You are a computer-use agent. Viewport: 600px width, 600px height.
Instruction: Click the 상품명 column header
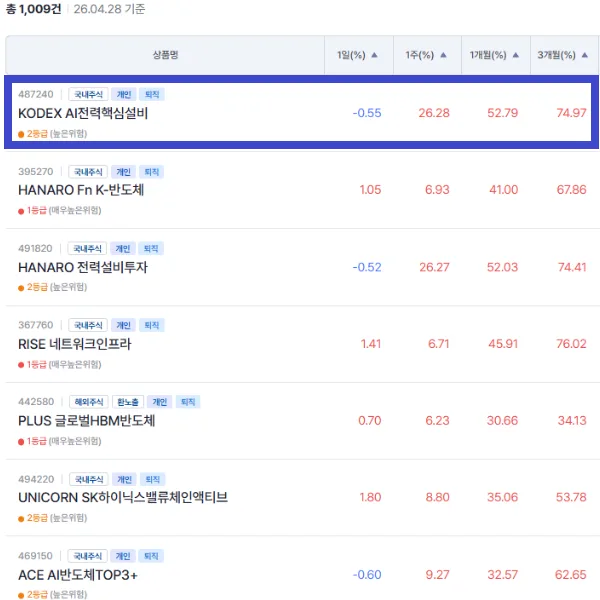click(x=165, y=55)
